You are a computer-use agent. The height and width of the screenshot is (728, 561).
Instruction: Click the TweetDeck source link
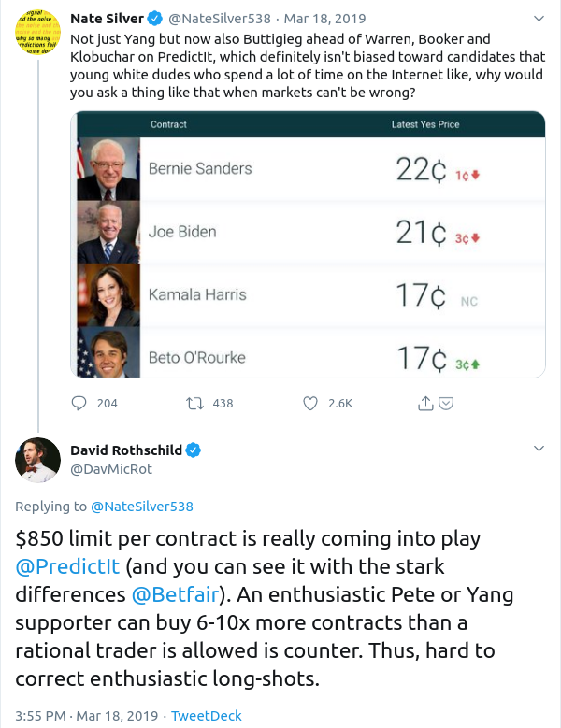207,716
